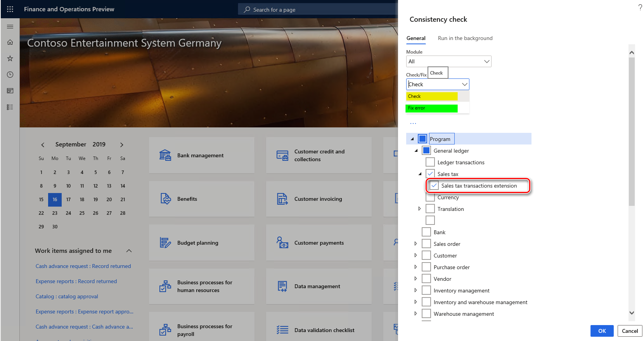644x341 pixels.
Task: Check the Bank checkbox
Action: (x=426, y=232)
